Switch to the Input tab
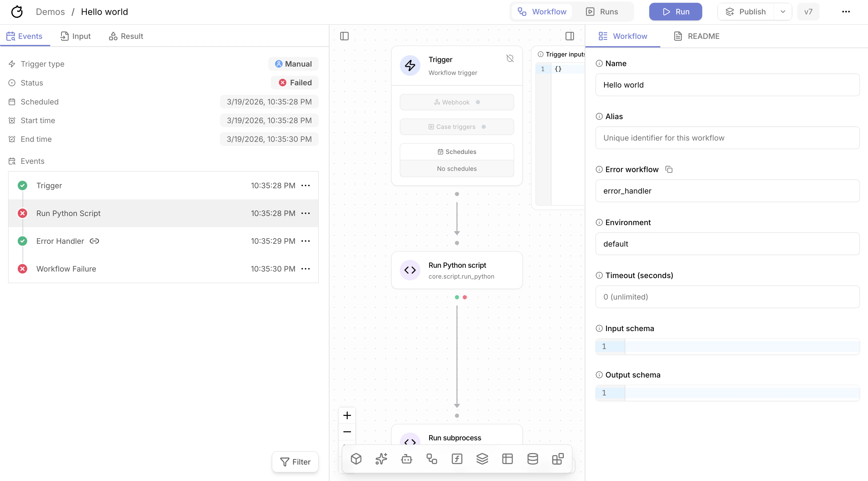 (75, 36)
